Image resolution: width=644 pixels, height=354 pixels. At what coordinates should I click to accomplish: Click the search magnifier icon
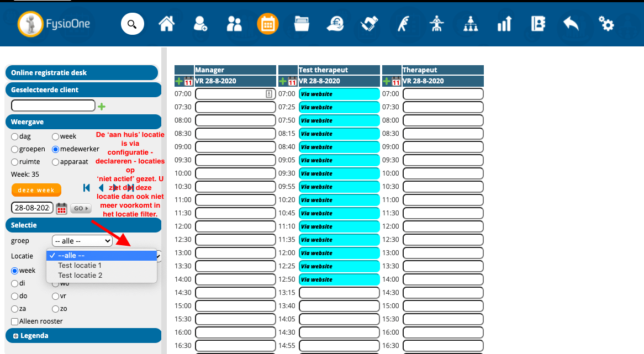(132, 24)
